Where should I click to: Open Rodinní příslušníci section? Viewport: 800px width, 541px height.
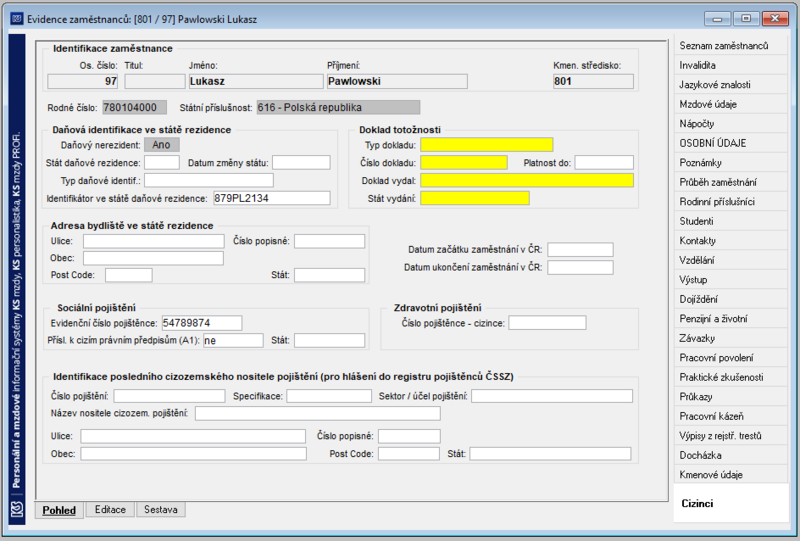[x=730, y=202]
